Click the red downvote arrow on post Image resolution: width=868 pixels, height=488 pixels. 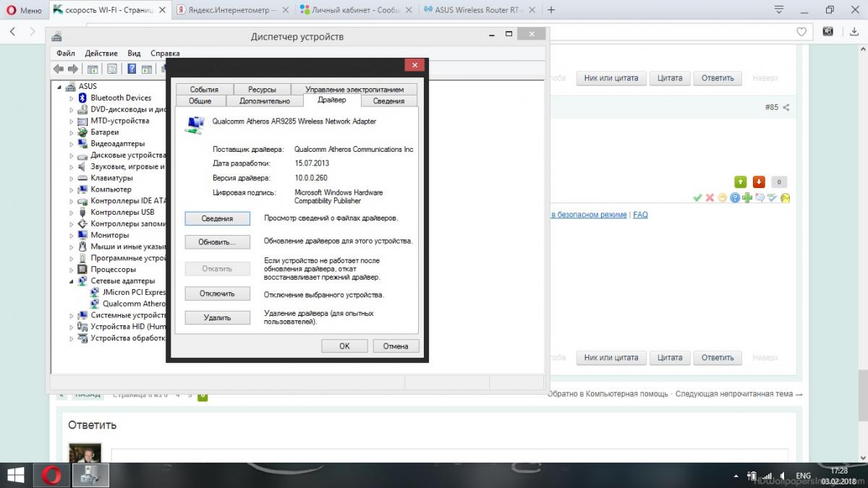pyautogui.click(x=759, y=181)
